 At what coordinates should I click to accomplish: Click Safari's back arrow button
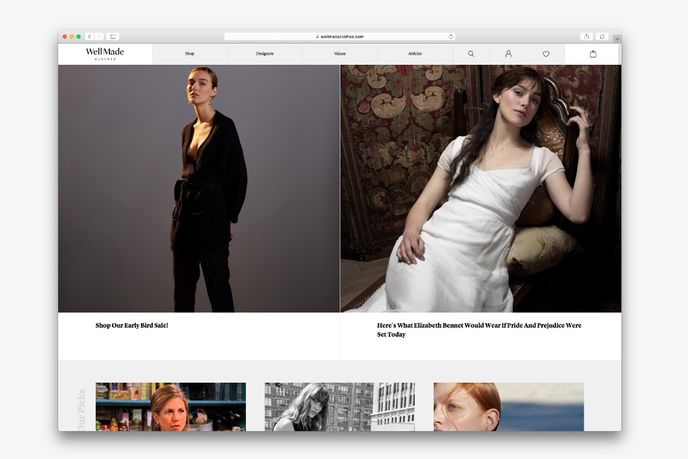click(89, 36)
